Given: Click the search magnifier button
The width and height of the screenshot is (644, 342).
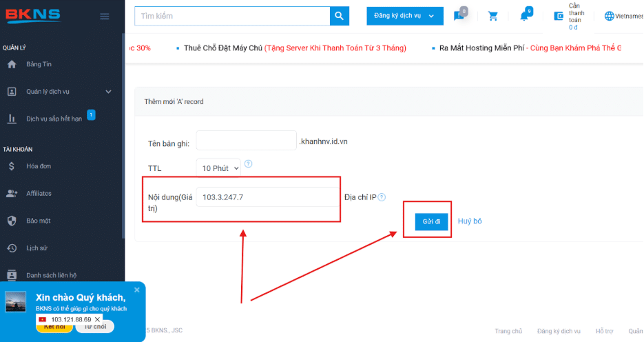Looking at the screenshot, I should click(340, 16).
